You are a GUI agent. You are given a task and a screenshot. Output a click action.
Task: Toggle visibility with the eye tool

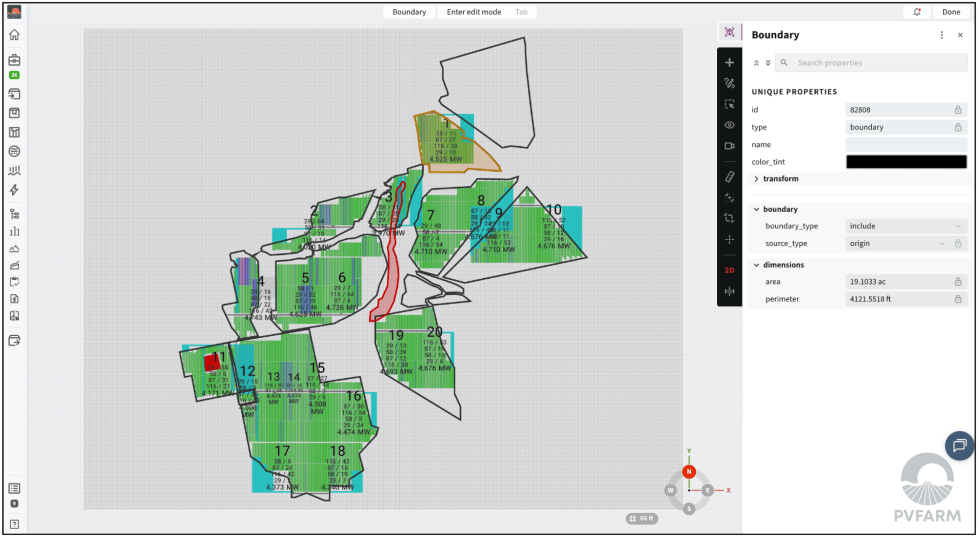729,125
